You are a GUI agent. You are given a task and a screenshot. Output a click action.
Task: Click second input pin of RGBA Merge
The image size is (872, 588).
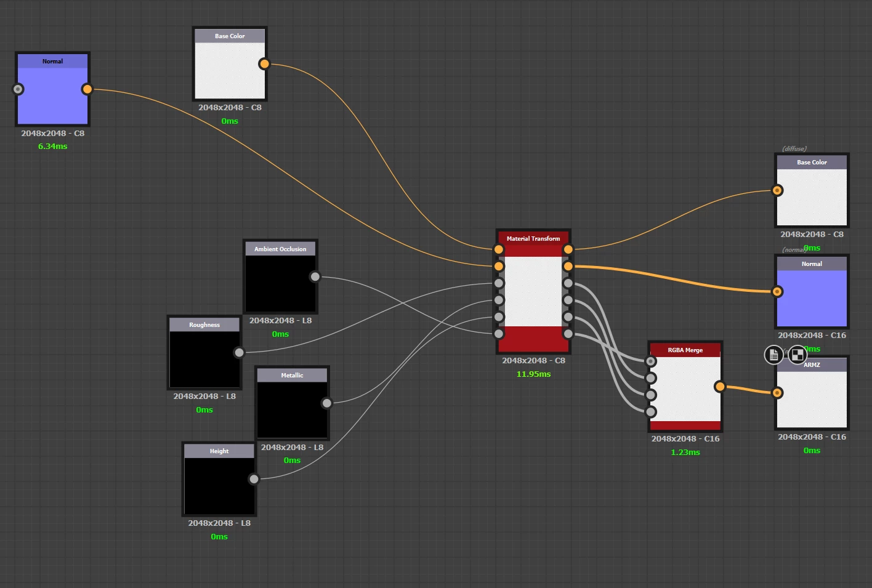(651, 378)
